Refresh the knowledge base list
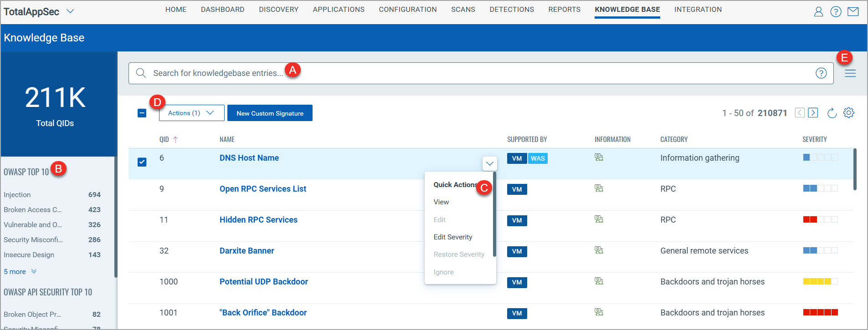This screenshot has width=868, height=330. click(832, 113)
